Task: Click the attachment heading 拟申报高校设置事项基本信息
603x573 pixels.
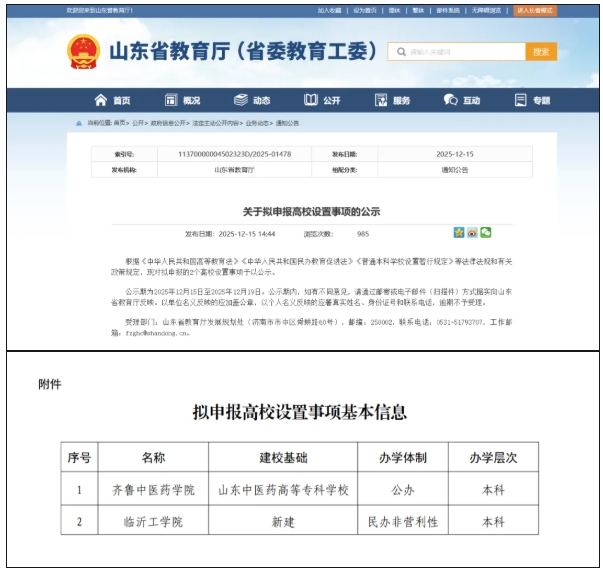Action: coord(300,412)
